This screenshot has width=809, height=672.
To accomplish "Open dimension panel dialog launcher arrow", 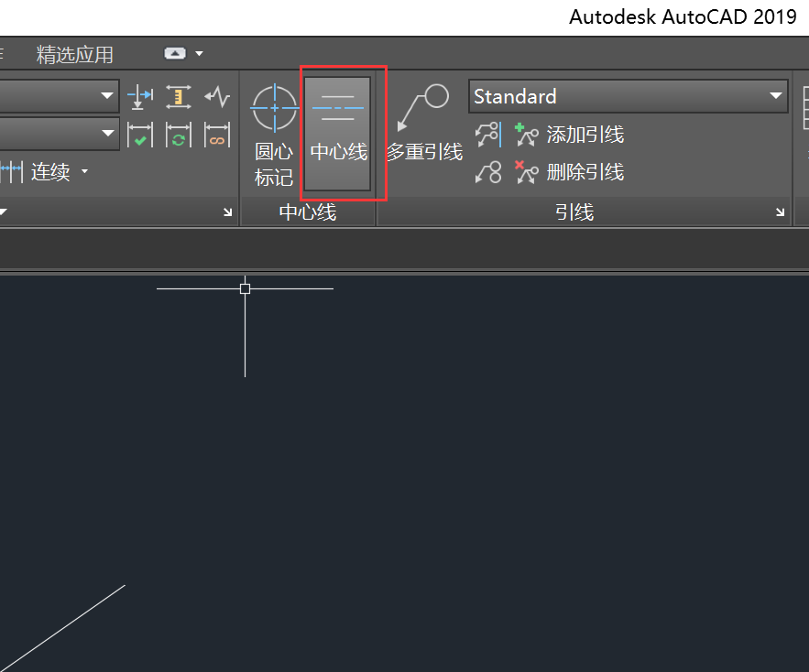I will click(227, 212).
